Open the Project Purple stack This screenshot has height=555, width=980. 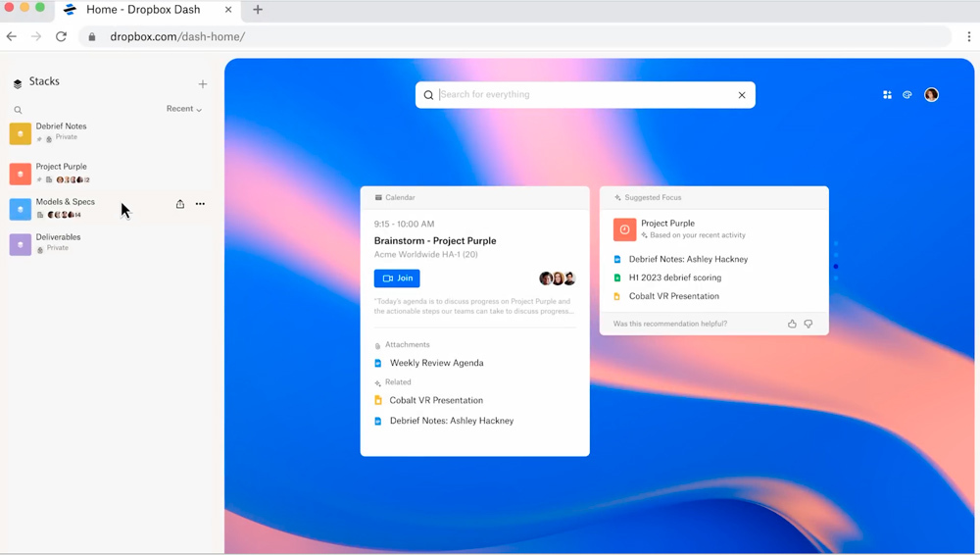[x=61, y=167]
